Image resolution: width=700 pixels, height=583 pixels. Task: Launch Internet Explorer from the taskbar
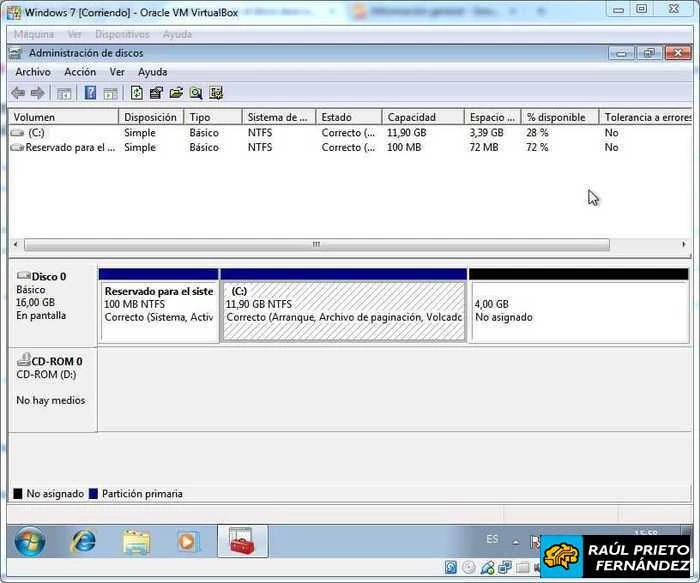pos(84,541)
